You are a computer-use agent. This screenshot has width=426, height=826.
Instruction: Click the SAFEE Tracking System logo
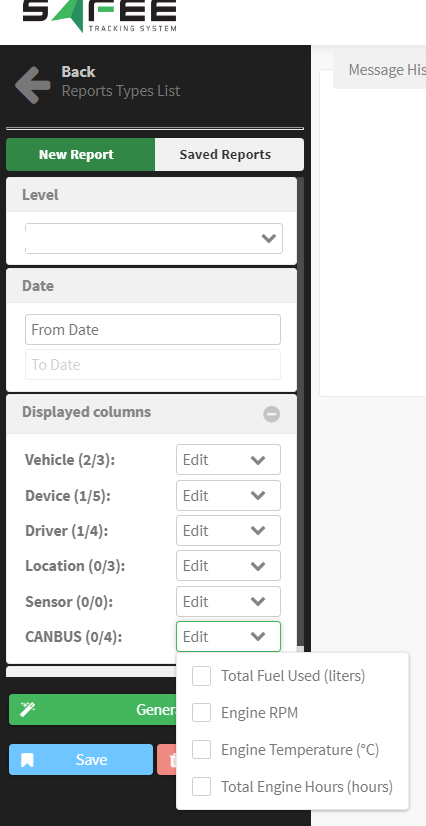(100, 16)
